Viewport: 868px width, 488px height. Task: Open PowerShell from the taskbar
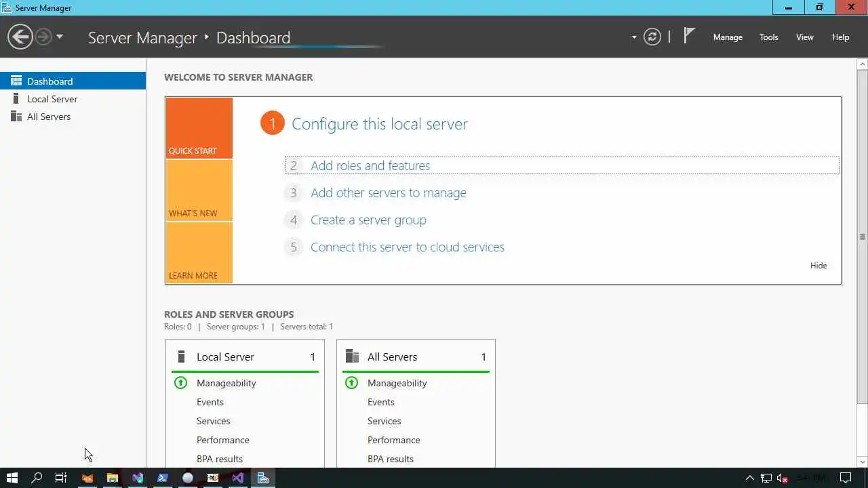[163, 478]
